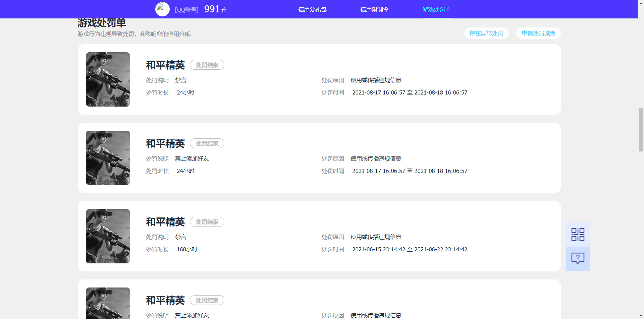Screen dimensions: 644x319
Task: Click the 991分 credit score
Action: point(215,9)
